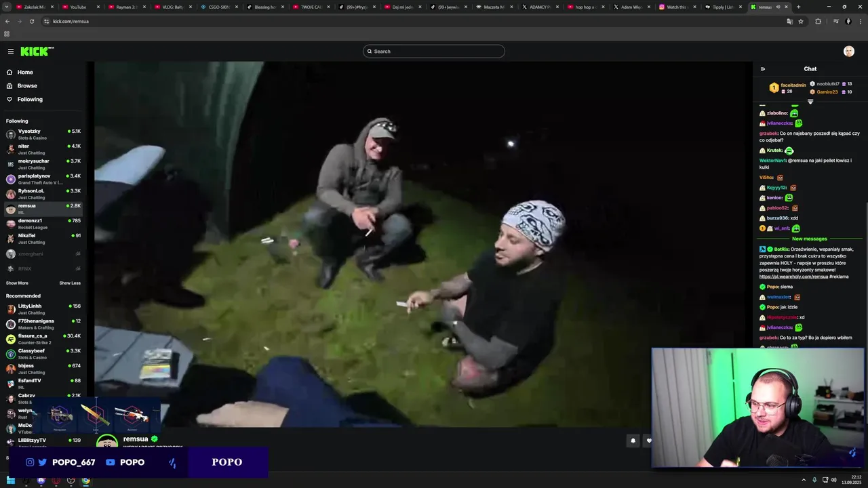Open niter channel in Following

pos(43,149)
